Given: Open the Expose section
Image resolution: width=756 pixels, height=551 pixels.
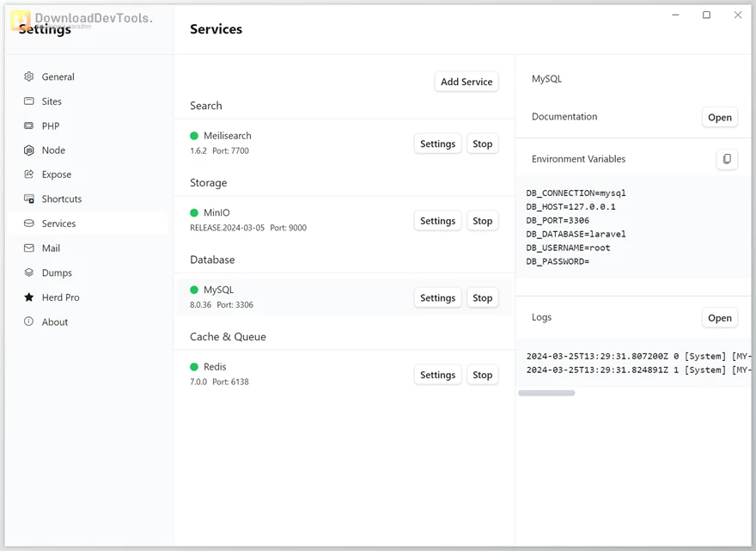Looking at the screenshot, I should (x=88, y=174).
